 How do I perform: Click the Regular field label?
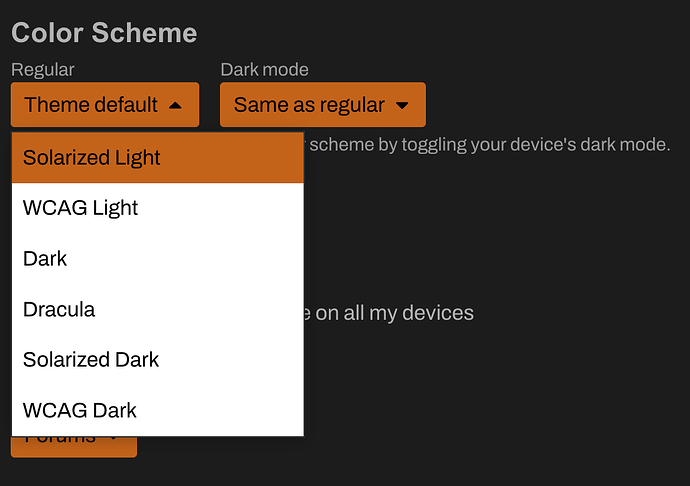point(43,69)
